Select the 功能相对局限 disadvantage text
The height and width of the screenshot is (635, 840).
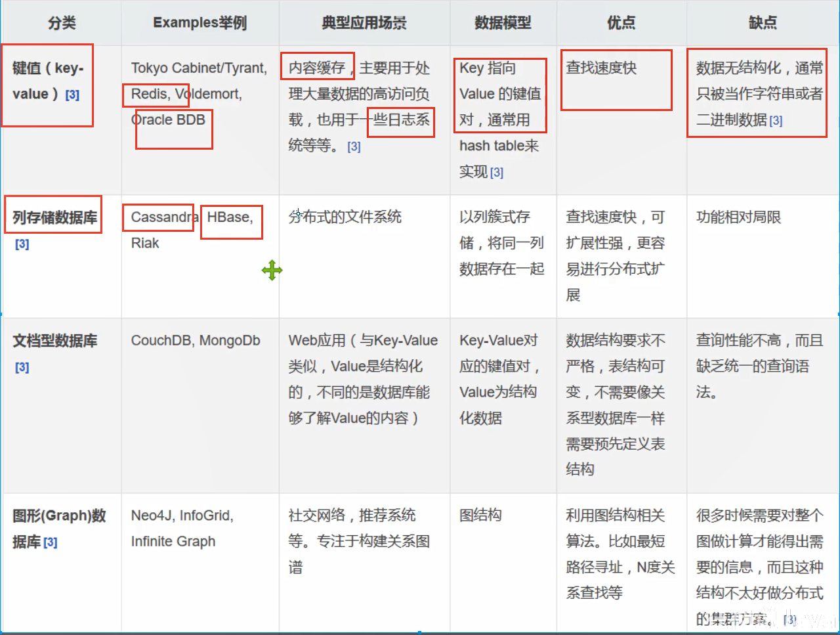pos(739,217)
